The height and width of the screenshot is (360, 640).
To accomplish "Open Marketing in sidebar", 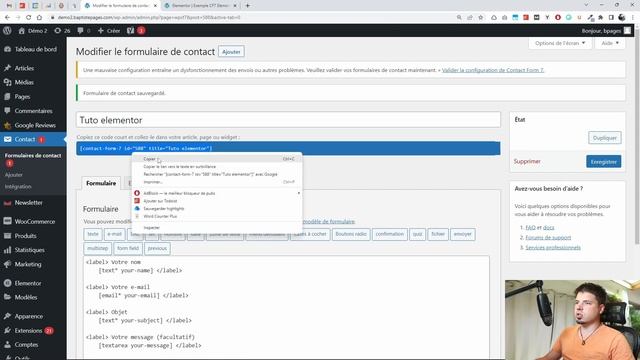I will 28,264.
